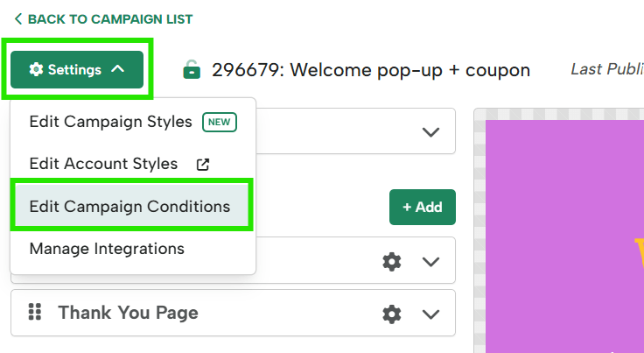Expand the row above Thank You Page
644x353 pixels.
tap(430, 262)
